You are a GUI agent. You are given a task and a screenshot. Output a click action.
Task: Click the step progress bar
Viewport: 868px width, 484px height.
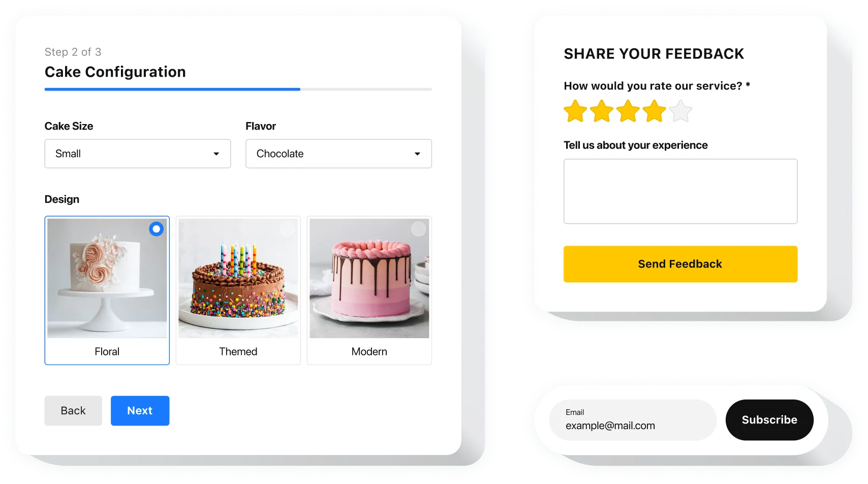click(238, 89)
